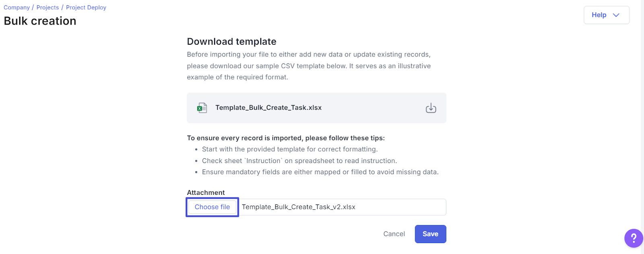Navigate to Project Deploy breadcrumb
The width and height of the screenshot is (644, 254).
(x=86, y=8)
